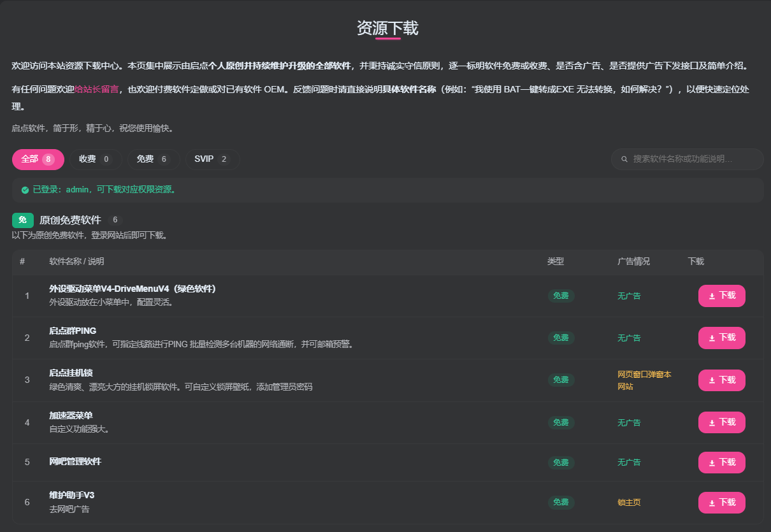Click the 去网吧广告 description text

point(69,509)
